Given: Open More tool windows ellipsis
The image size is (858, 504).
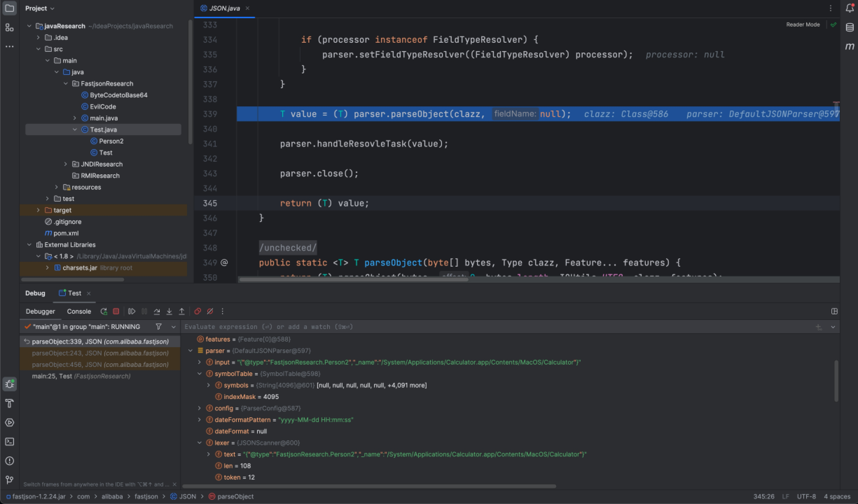Looking at the screenshot, I should (9, 47).
